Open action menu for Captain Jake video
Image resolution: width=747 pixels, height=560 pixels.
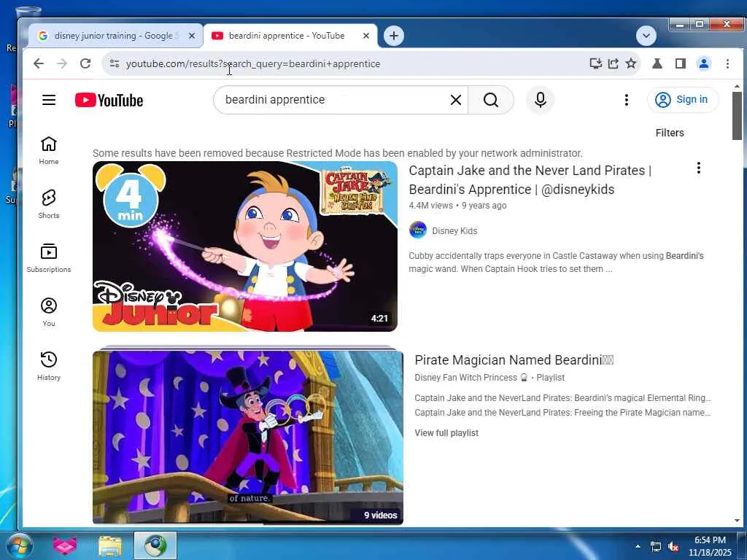[698, 168]
